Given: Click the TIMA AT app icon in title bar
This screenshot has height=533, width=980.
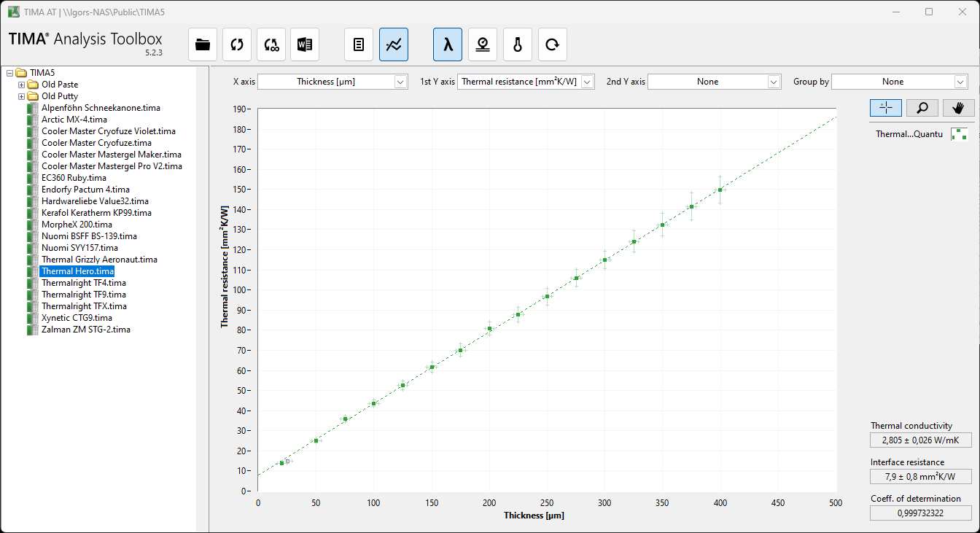Looking at the screenshot, I should 13,12.
